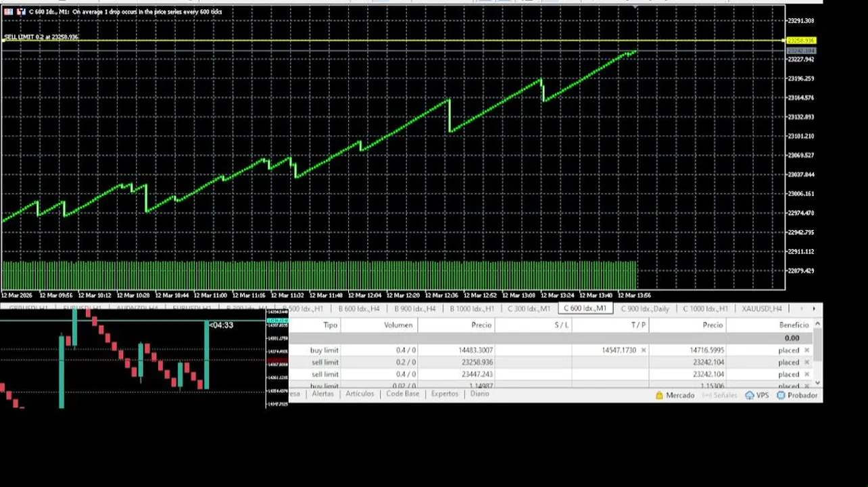Open the Diario toolbox tab
Screen dimensions: 868x487
479,394
